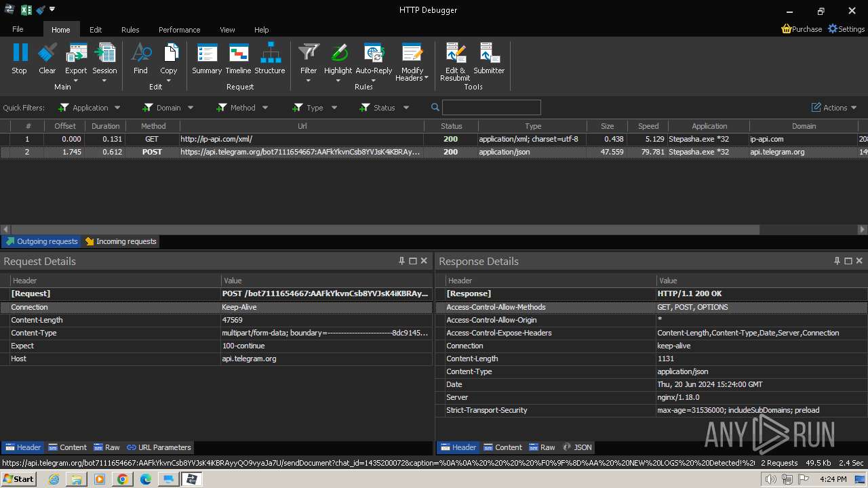Expand the Copy dropdown arrow

(x=169, y=81)
